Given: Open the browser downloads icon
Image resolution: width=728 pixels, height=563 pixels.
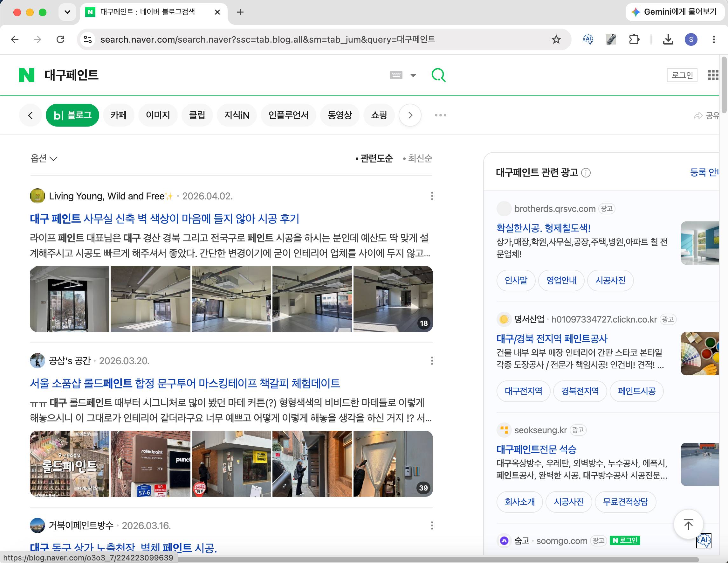Looking at the screenshot, I should [x=668, y=40].
